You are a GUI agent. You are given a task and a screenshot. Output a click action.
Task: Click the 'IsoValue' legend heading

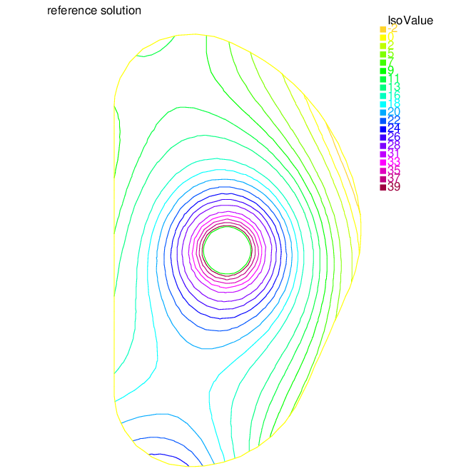click(410, 21)
